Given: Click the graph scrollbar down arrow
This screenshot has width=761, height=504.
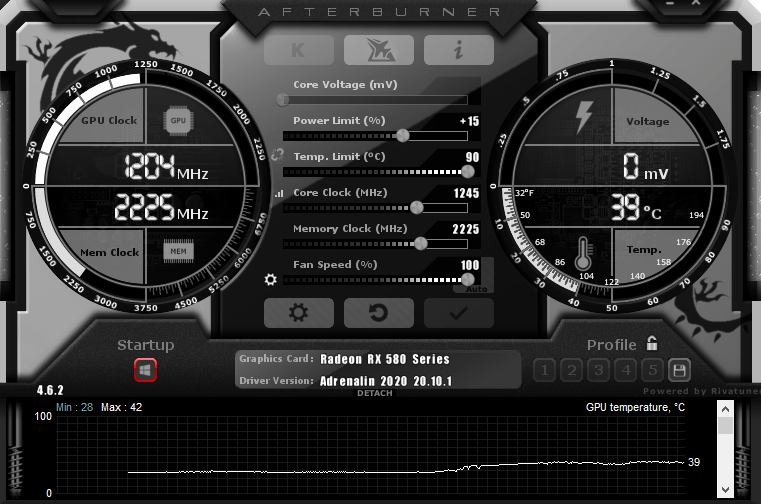Looking at the screenshot, I should pyautogui.click(x=725, y=489).
